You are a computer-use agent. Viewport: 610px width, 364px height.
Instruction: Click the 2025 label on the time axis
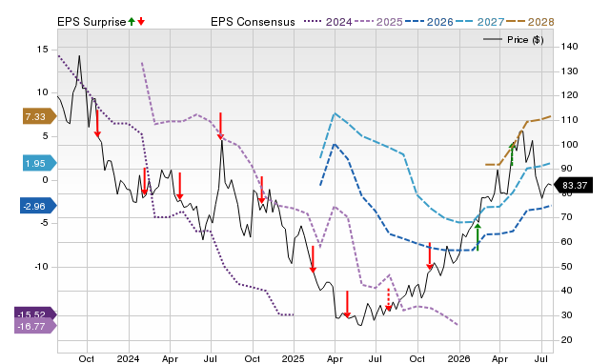point(294,358)
